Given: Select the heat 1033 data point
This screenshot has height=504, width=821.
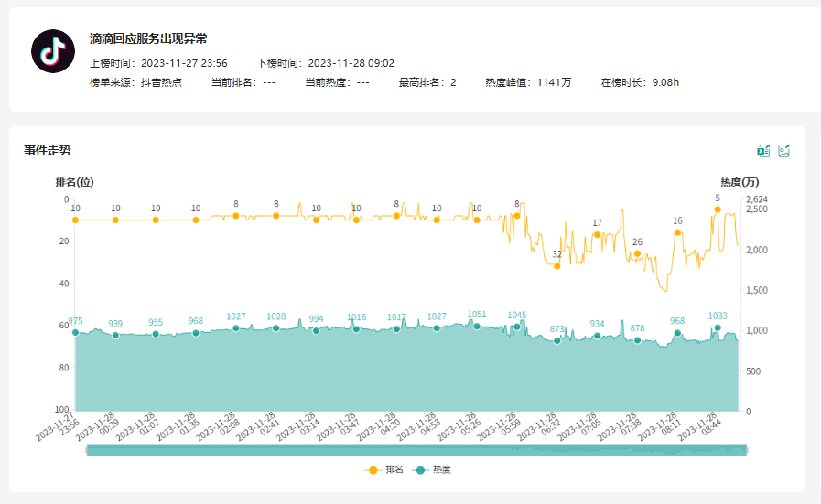Looking at the screenshot, I should click(718, 328).
